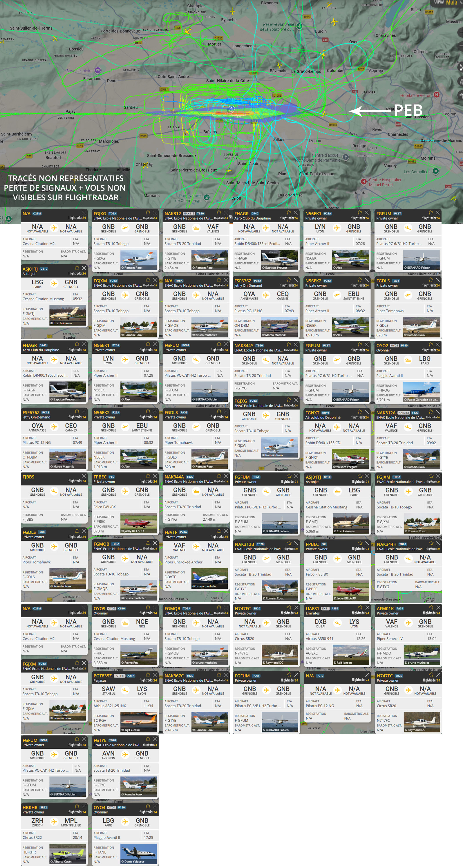Open the HB-KHR Cirrus SR22 photo
The width and height of the screenshot is (463, 868).
click(x=67, y=854)
